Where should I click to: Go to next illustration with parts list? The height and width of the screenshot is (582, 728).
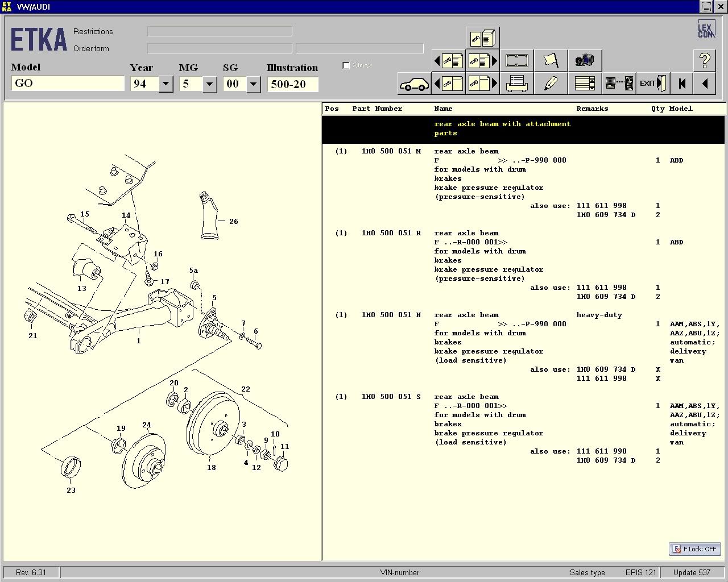pos(482,60)
